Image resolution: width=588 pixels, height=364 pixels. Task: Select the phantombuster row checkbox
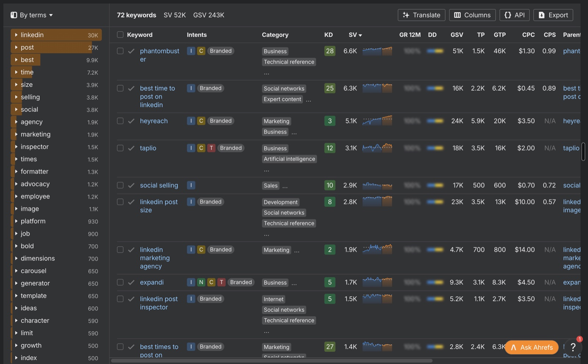coord(120,51)
